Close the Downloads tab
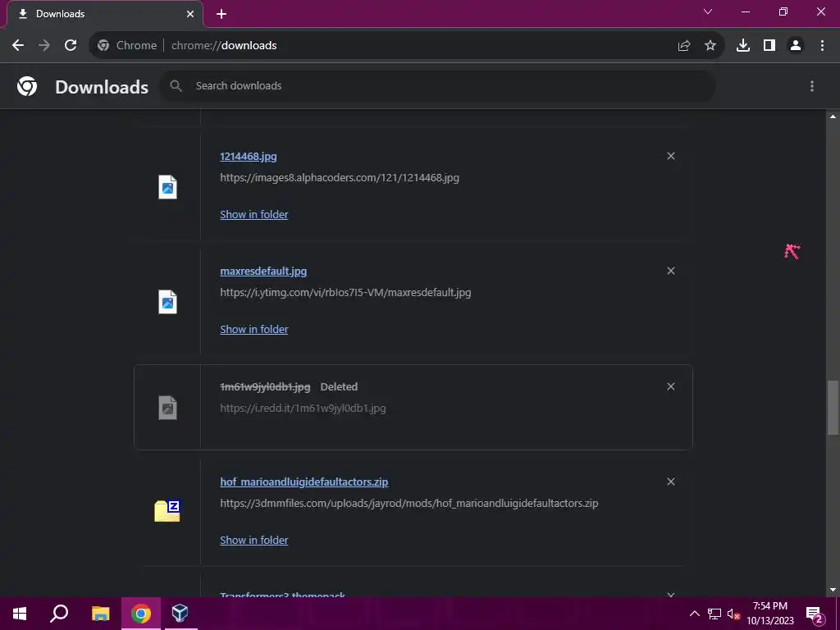The width and height of the screenshot is (840, 630). tap(190, 14)
